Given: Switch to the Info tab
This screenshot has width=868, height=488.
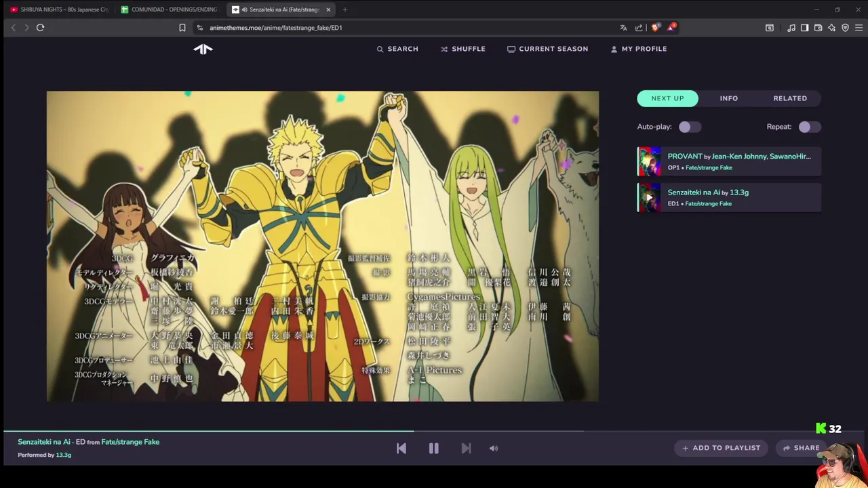Looking at the screenshot, I should tap(729, 98).
